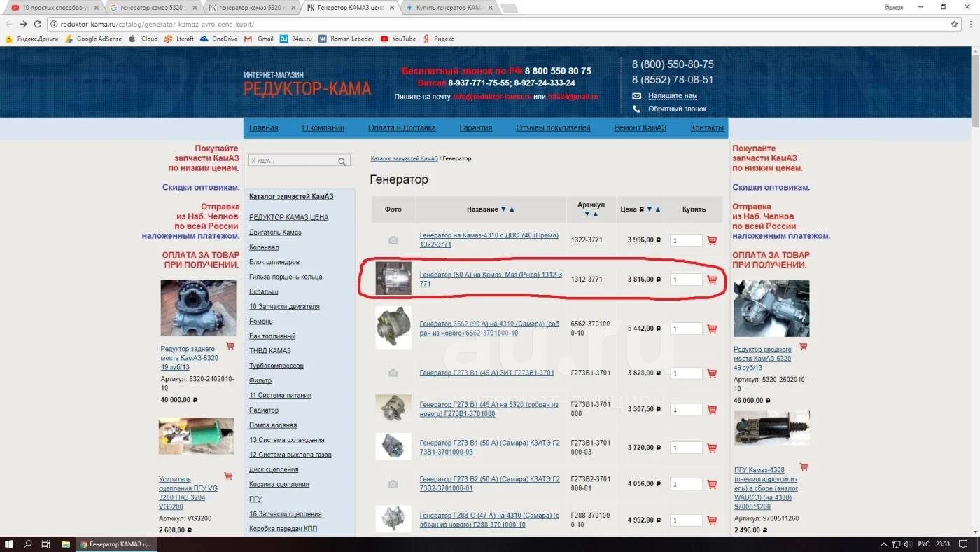Image resolution: width=980 pixels, height=552 pixels.
Task: Open Генератор 6562 (90 А) на 4310 product link
Action: [x=489, y=329]
